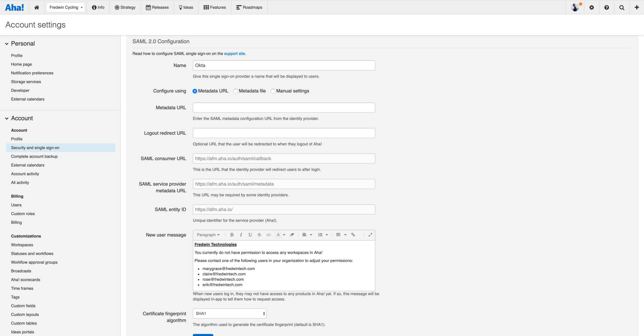
Task: Open Security and single sign-on settings
Action: 61,148
